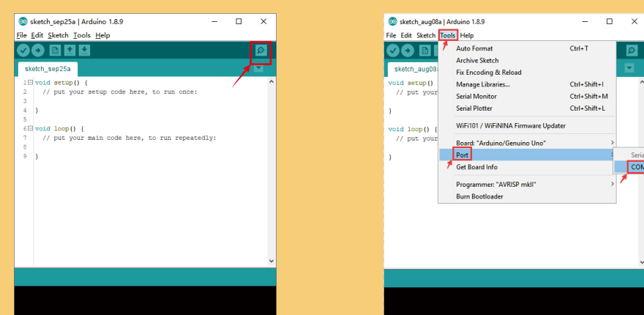Minimize the sketch_aug08a window
Image resolution: width=644 pixels, height=315 pixels.
[585, 21]
